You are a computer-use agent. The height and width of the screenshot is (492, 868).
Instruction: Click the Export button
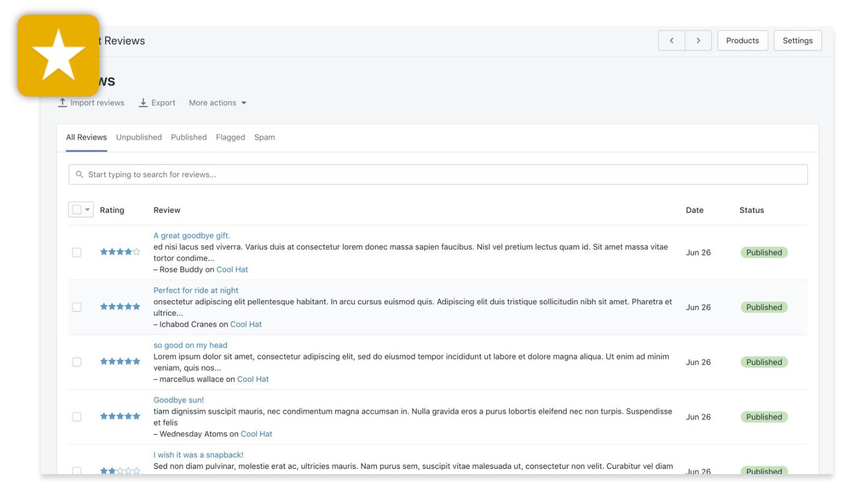(x=157, y=102)
